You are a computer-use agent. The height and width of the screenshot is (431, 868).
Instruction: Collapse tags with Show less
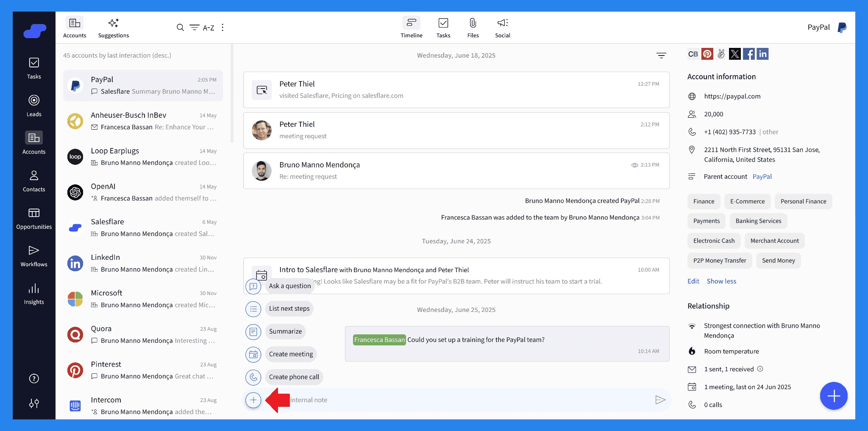[721, 281]
